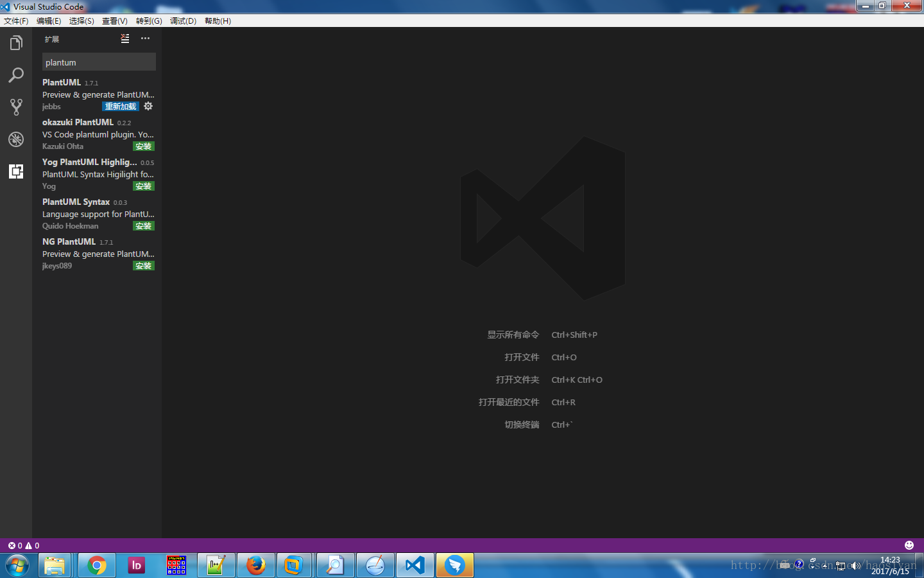Clear the extensions search with header clear icon
Screen dimensions: 924x578
(x=125, y=39)
